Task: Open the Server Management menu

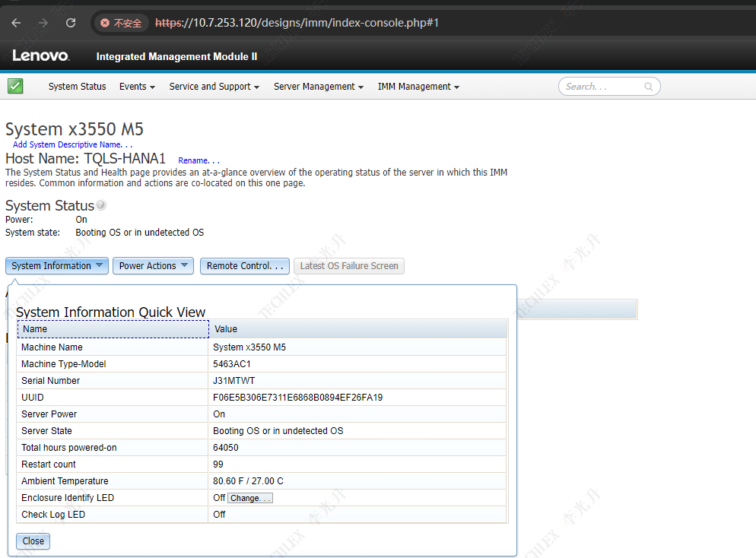Action: point(319,86)
